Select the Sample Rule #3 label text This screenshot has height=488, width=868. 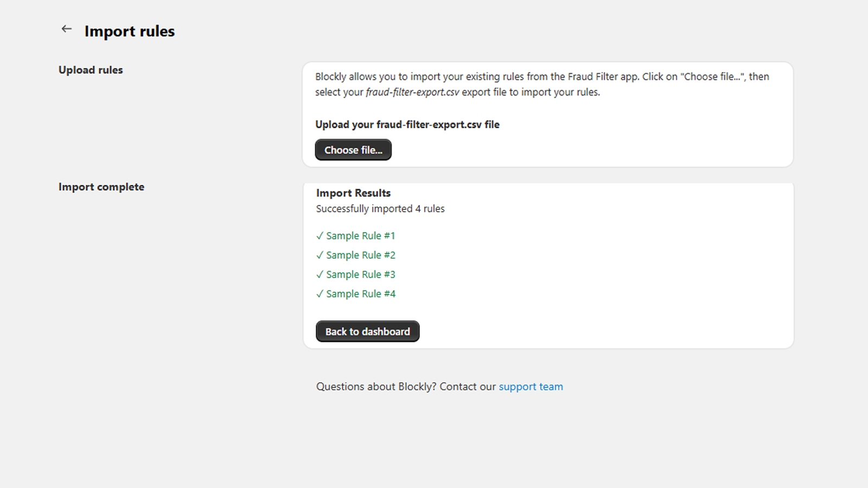point(361,274)
